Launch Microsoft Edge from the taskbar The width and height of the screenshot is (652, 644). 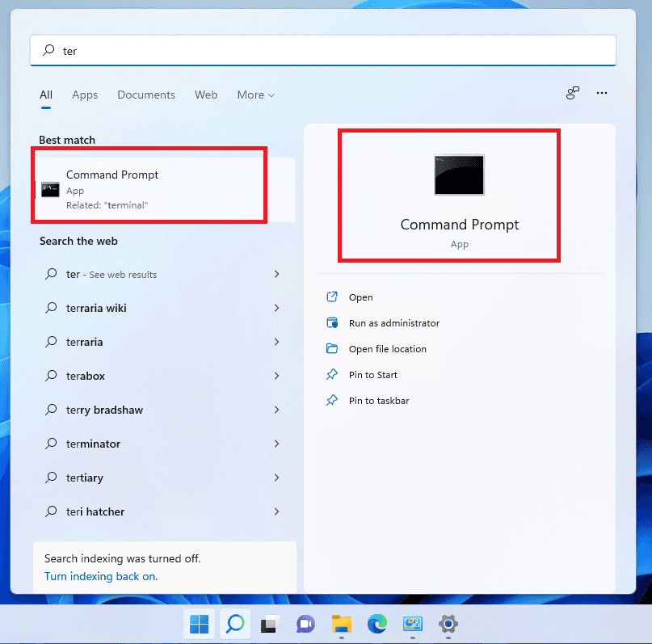pos(377,624)
